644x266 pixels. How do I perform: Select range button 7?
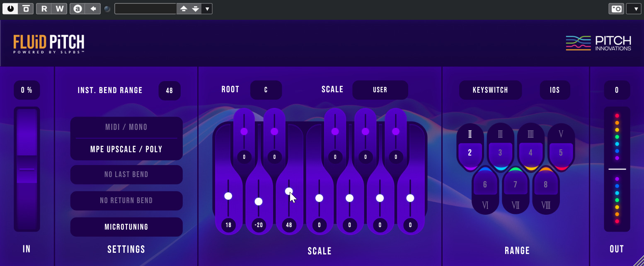click(516, 185)
